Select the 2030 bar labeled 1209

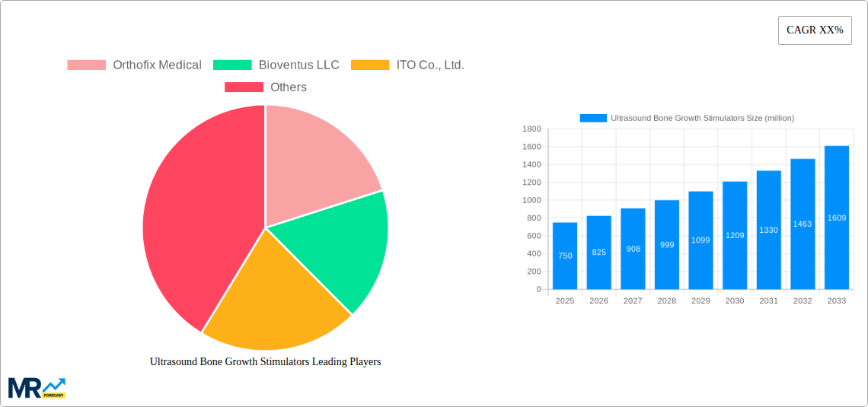pos(735,235)
